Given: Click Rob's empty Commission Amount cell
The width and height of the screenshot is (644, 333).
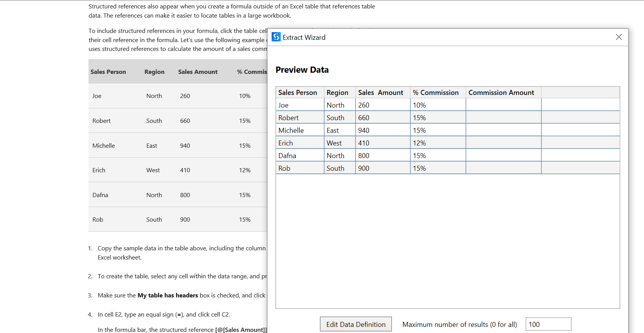Looking at the screenshot, I should click(503, 168).
